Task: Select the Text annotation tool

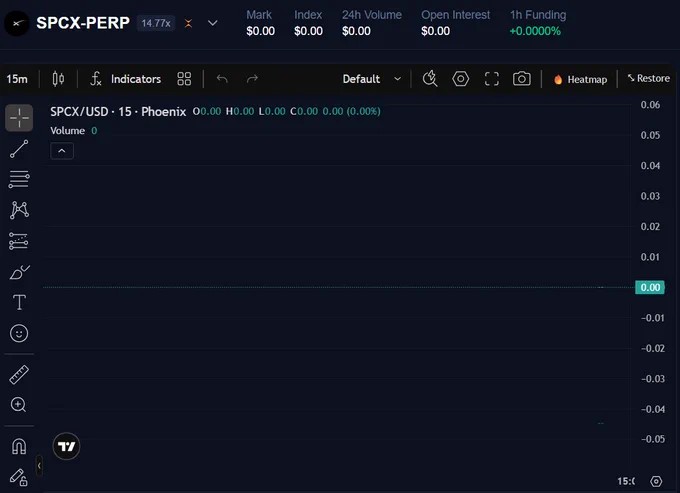Action: point(19,302)
